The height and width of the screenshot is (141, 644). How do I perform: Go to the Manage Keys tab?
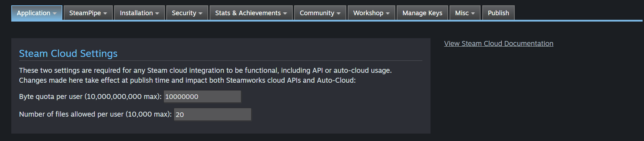[x=422, y=13]
